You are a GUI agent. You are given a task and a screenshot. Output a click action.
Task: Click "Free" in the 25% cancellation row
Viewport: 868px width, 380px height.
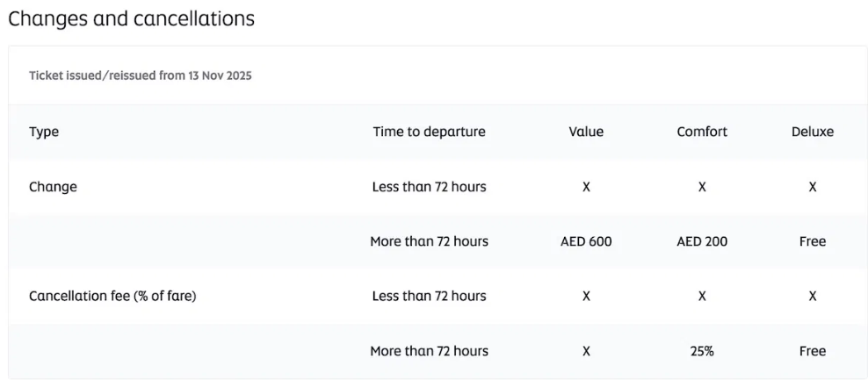[x=813, y=351]
